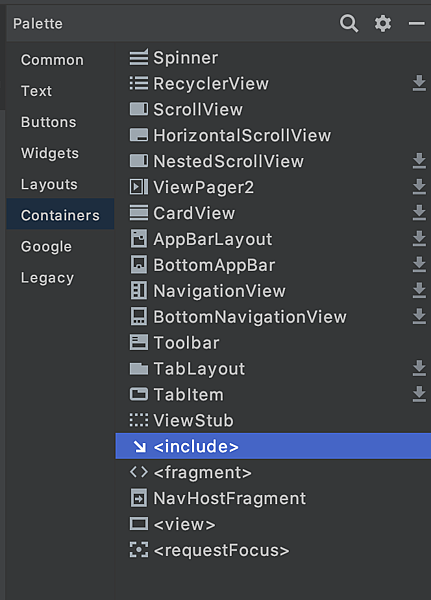Click download icon next to TabLayout

pyautogui.click(x=419, y=368)
